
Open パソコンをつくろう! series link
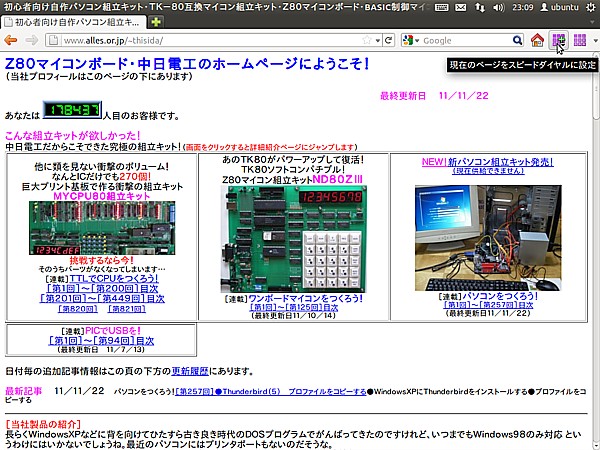click(500, 296)
